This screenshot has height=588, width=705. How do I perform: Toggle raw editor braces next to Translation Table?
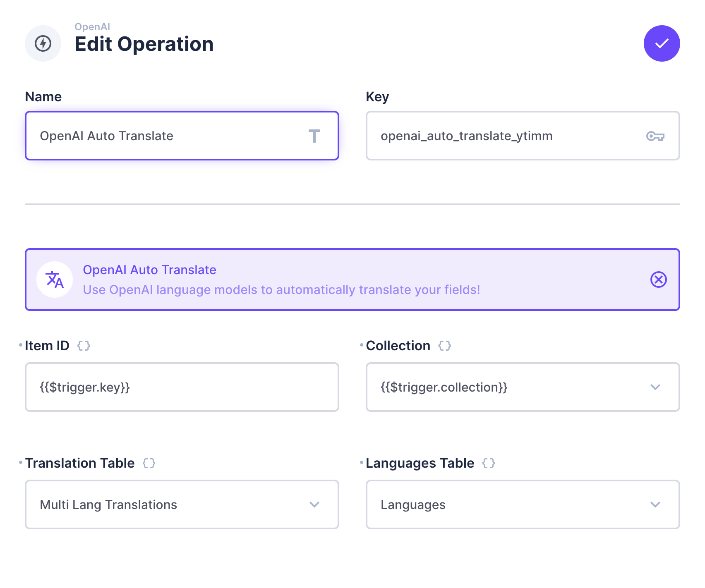pyautogui.click(x=149, y=463)
